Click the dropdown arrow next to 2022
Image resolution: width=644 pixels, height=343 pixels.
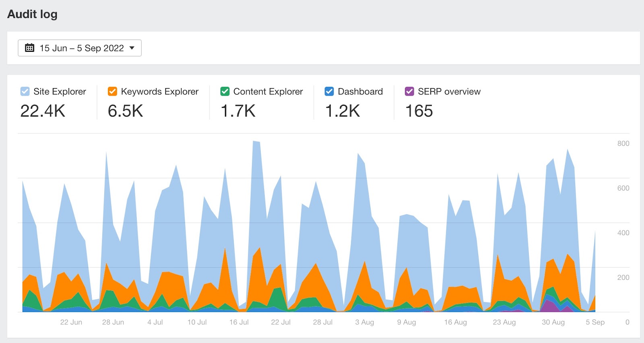132,48
